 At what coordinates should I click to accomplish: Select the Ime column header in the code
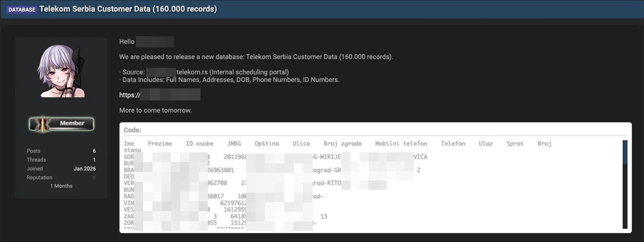128,143
